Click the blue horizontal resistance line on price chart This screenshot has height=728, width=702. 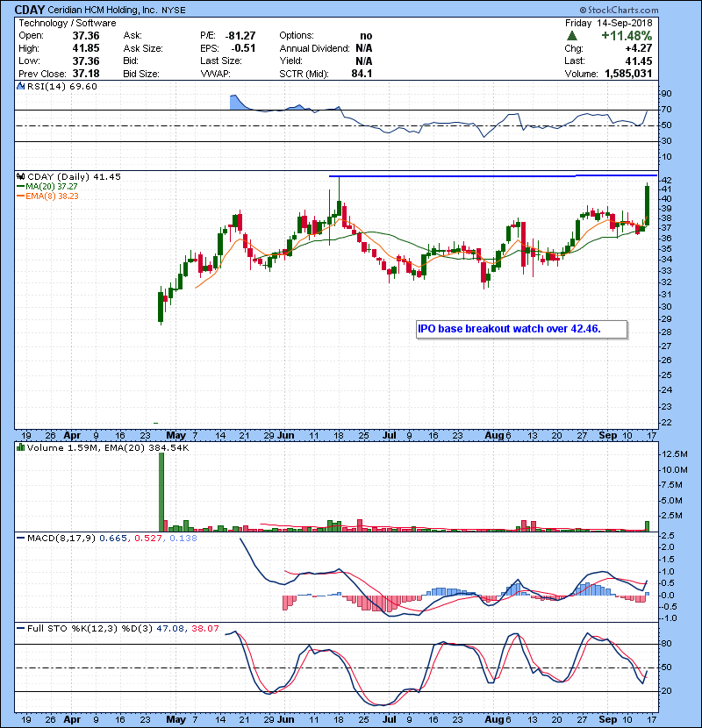pos(492,176)
